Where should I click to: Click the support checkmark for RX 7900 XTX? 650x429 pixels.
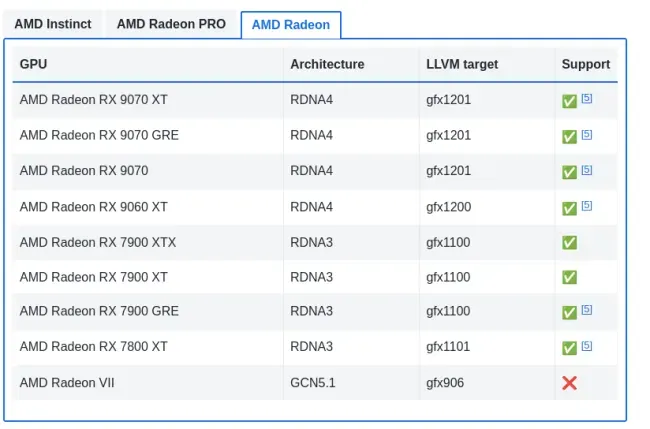(569, 242)
